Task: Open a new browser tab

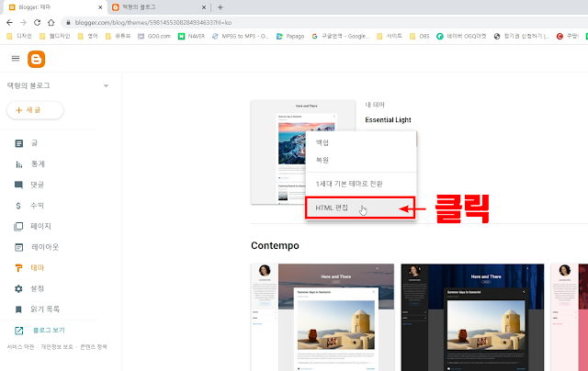Action: tap(220, 7)
